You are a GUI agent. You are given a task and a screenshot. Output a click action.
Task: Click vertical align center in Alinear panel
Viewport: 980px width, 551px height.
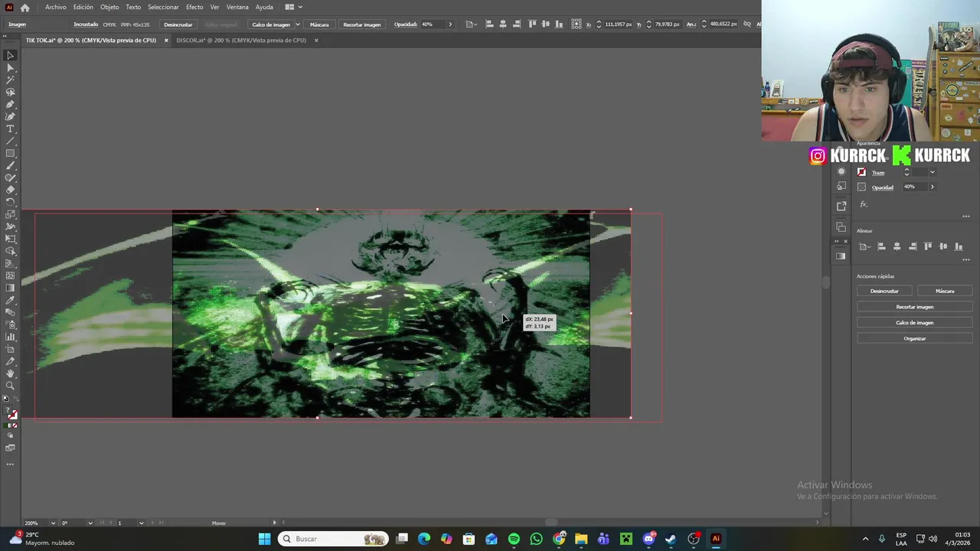point(943,246)
